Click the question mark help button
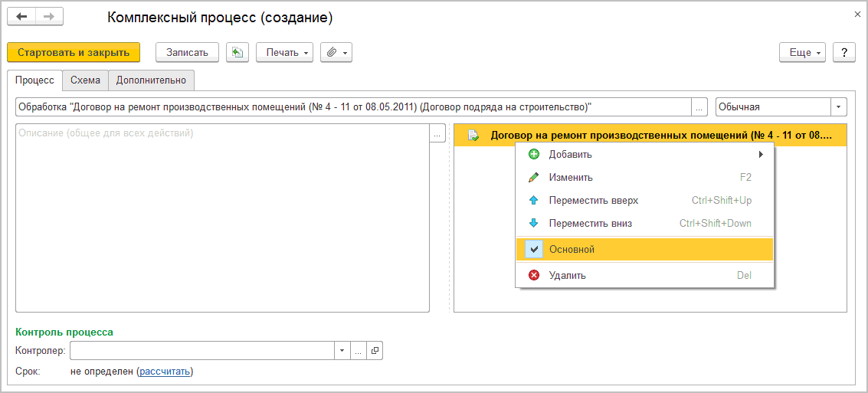The width and height of the screenshot is (868, 393). 843,52
